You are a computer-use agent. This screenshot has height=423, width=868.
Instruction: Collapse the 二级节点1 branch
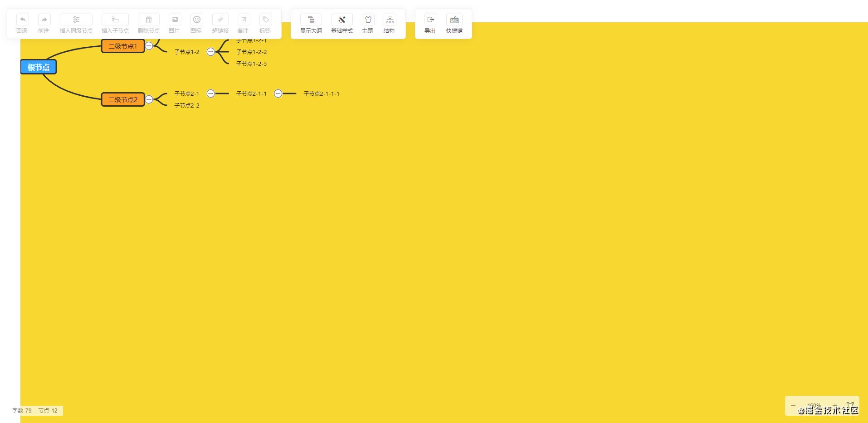(x=149, y=46)
